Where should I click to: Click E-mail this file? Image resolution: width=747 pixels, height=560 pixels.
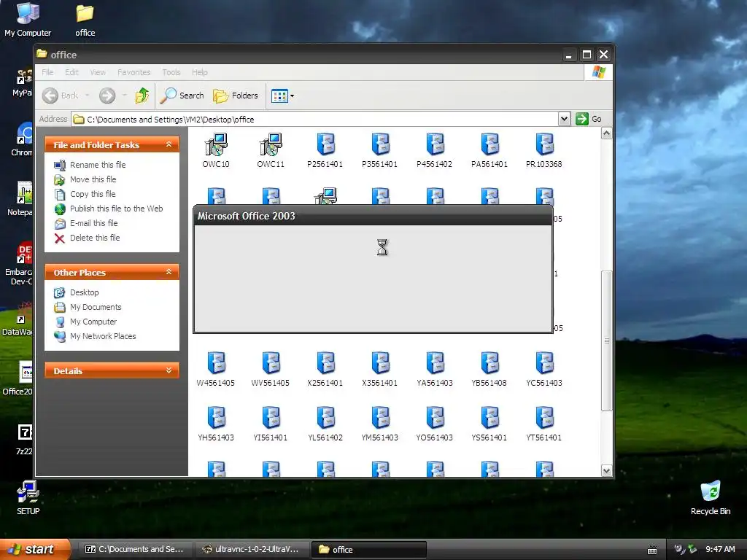(x=93, y=223)
